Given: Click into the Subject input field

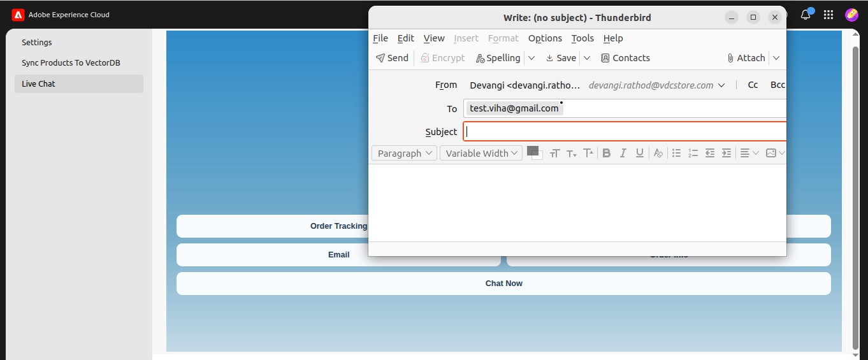Looking at the screenshot, I should [x=625, y=132].
